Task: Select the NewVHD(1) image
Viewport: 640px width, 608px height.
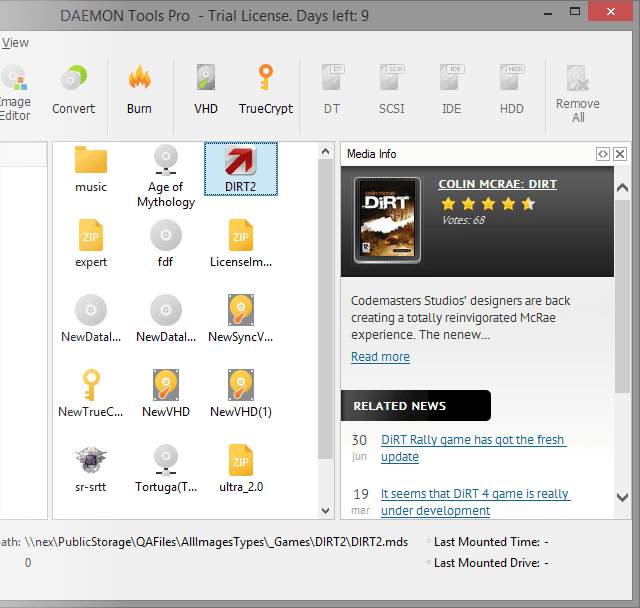Action: (x=241, y=394)
